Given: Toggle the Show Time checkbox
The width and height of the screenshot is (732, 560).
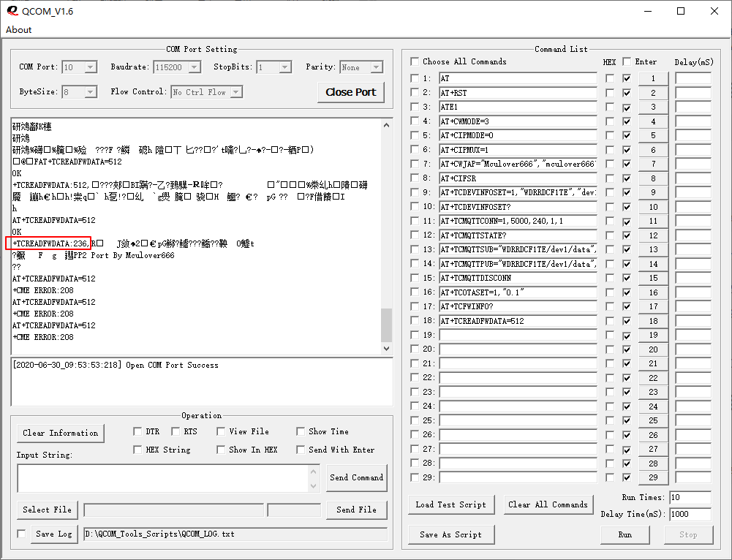Looking at the screenshot, I should tap(301, 431).
